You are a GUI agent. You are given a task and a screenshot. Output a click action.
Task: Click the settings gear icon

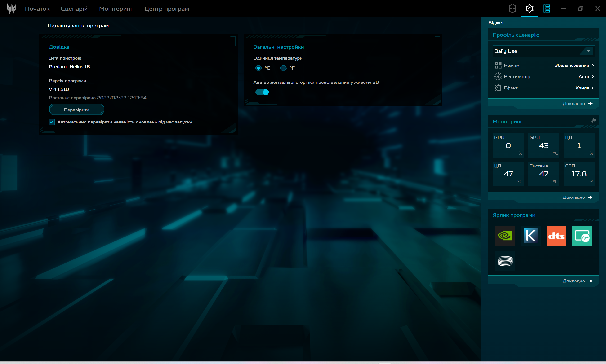click(530, 9)
